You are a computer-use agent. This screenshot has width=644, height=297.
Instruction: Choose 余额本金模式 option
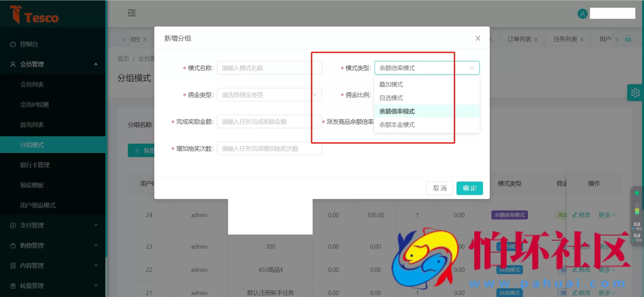427,125
